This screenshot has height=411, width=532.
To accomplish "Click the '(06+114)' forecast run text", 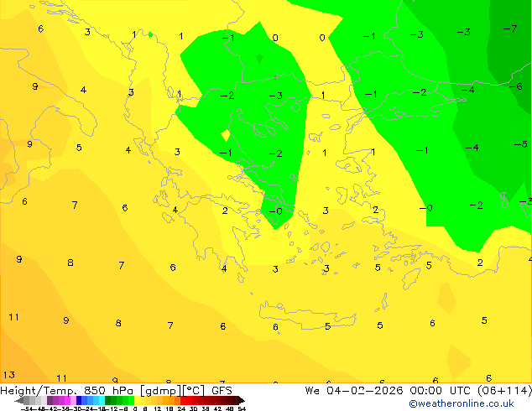I will pyautogui.click(x=504, y=391).
